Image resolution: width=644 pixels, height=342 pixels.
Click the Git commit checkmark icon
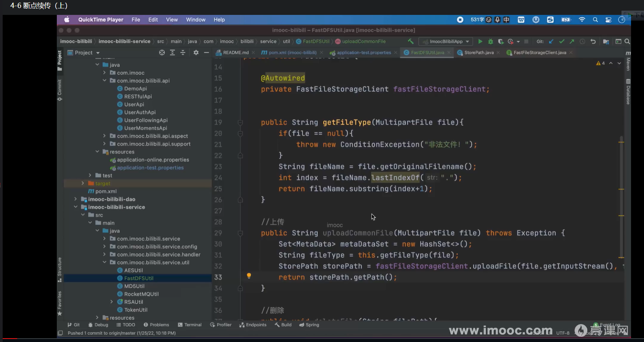coord(561,42)
